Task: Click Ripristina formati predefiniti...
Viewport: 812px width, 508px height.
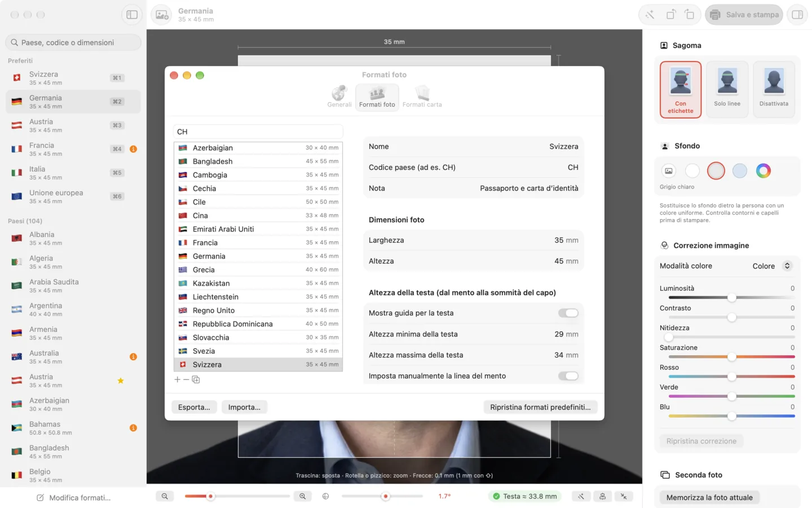Action: (540, 407)
